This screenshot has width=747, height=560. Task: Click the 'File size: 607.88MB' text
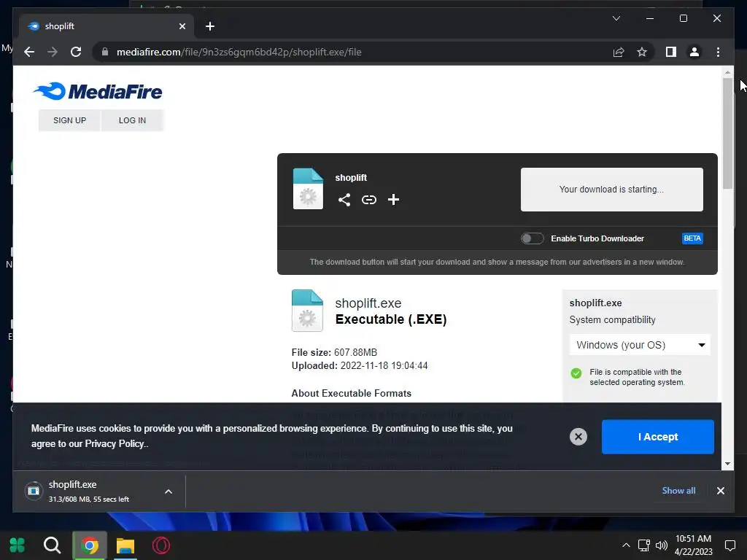click(334, 352)
